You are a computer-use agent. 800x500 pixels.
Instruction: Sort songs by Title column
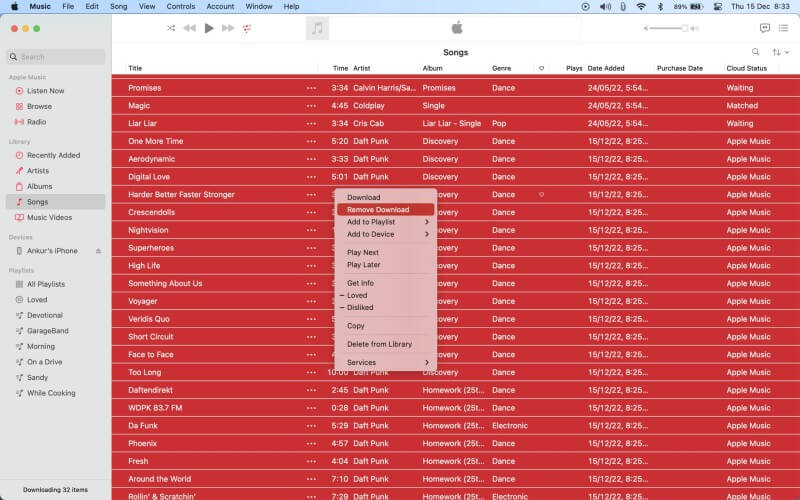(135, 68)
